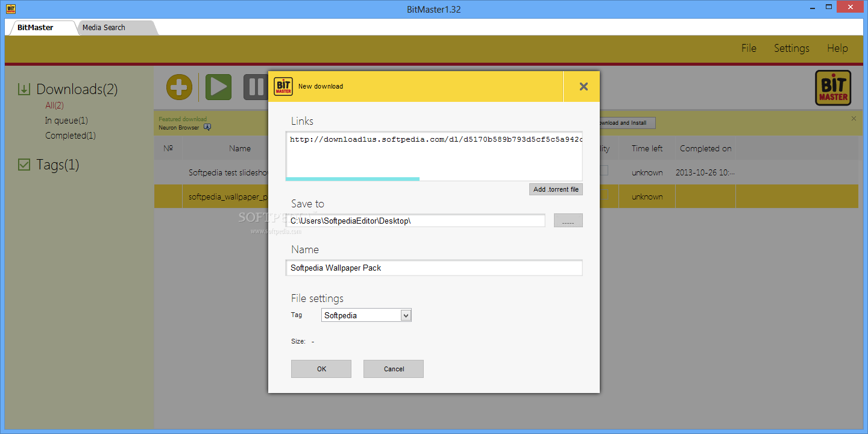Click the BitMaster logo in the dialog header
The image size is (868, 434).
click(x=283, y=86)
